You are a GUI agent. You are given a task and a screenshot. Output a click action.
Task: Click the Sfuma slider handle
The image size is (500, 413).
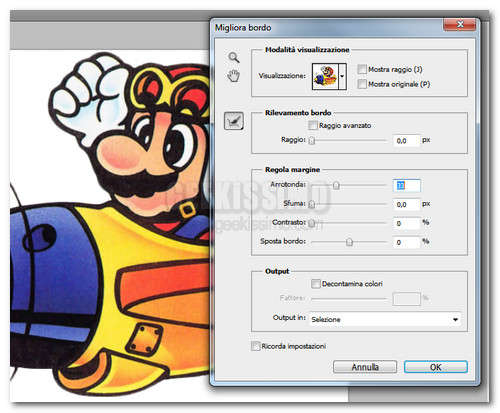click(312, 204)
